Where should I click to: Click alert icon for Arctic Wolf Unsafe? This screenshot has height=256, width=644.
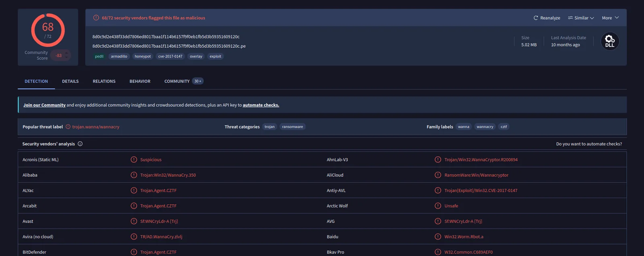pyautogui.click(x=438, y=206)
